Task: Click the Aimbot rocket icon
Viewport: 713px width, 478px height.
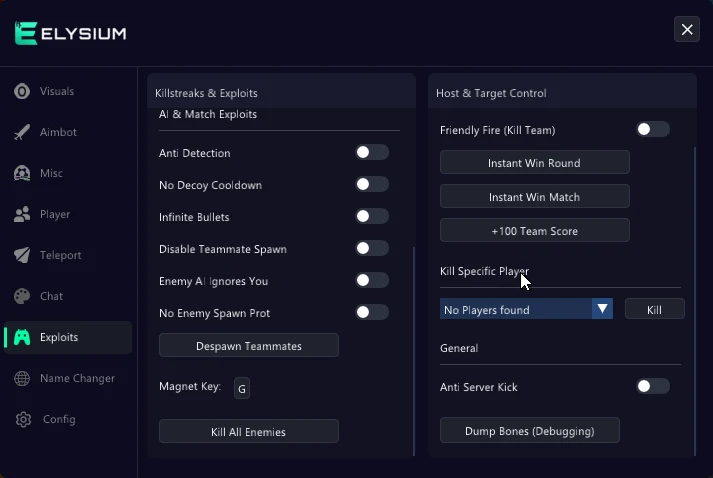Action: click(x=22, y=132)
